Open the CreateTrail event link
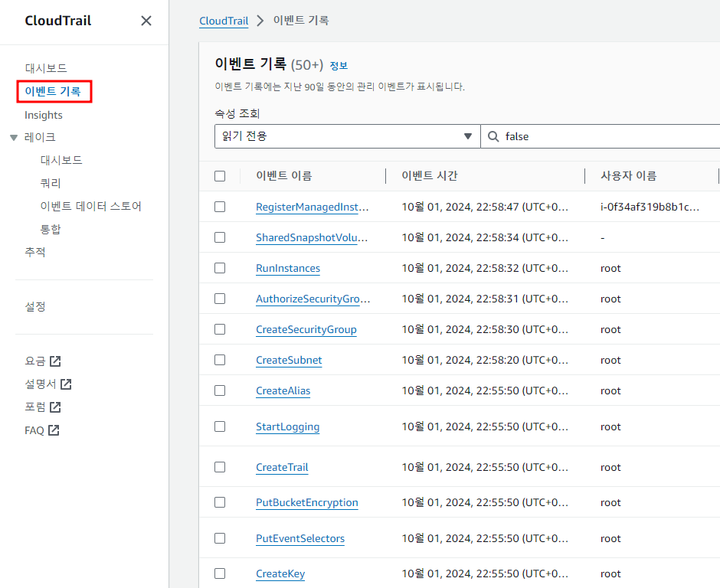 point(282,467)
